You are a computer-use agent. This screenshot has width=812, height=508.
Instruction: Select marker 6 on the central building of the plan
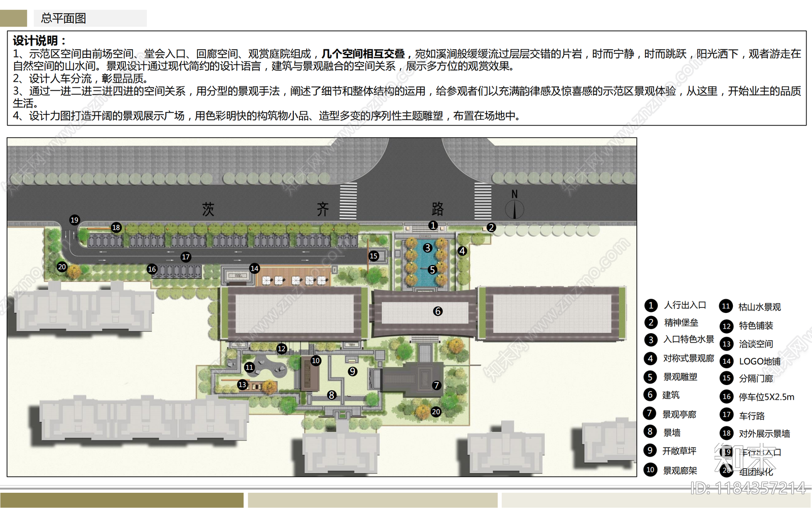point(438,311)
